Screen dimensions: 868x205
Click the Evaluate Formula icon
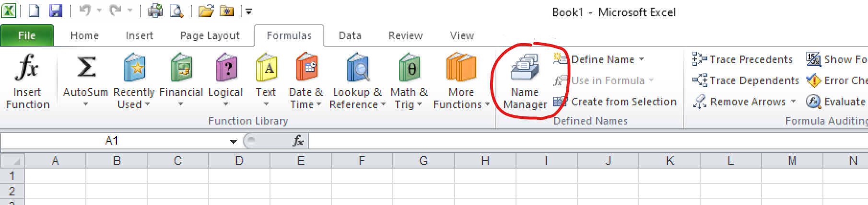pos(813,102)
